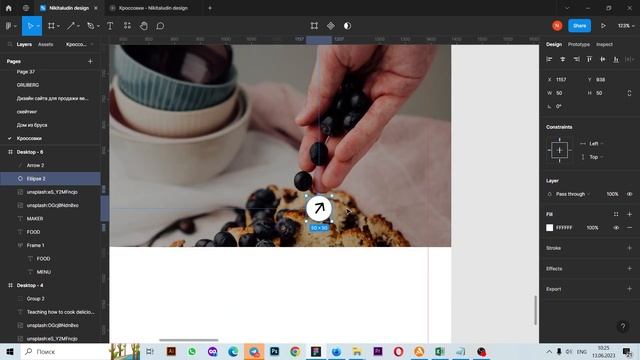Open the Pass through blend mode dropdown
This screenshot has width=640, height=360.
click(573, 194)
